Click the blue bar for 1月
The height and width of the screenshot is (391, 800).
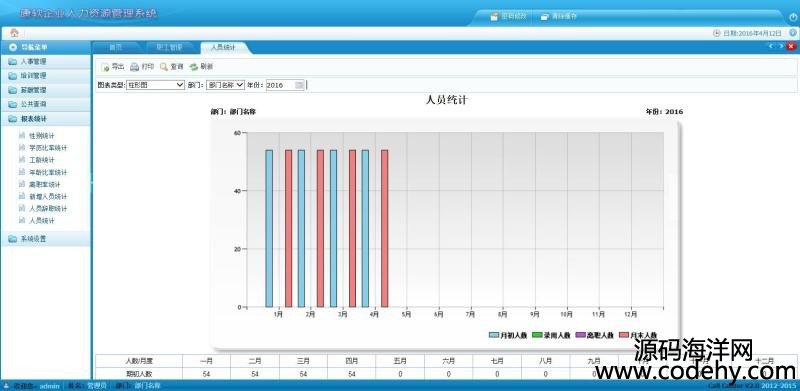click(x=269, y=229)
